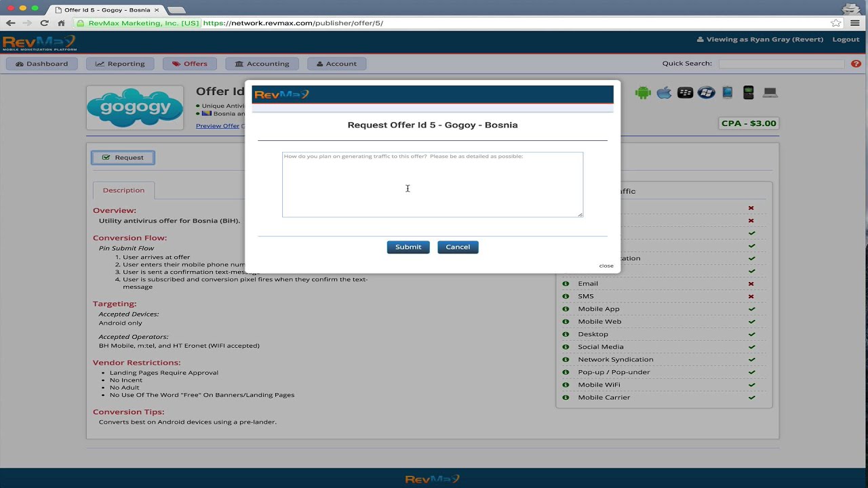
Task: Click the info icon beside Mobile WiFi
Action: point(566,385)
